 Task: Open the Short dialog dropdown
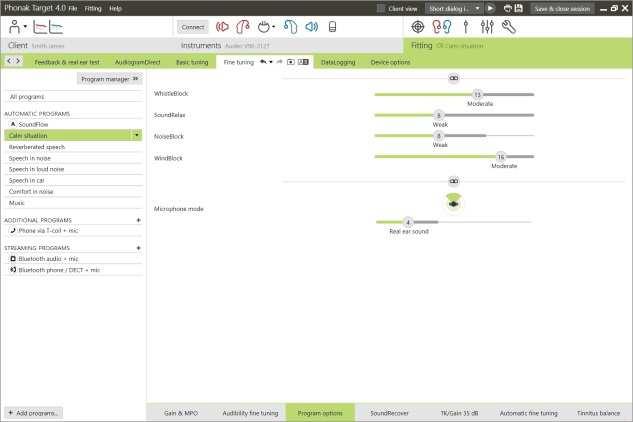[454, 8]
